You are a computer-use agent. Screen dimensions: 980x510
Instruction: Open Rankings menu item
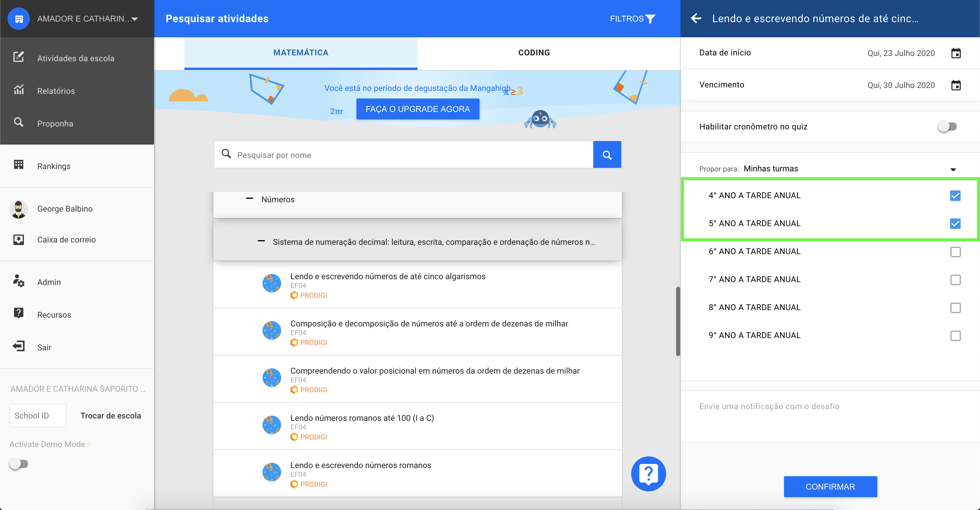coord(77,166)
